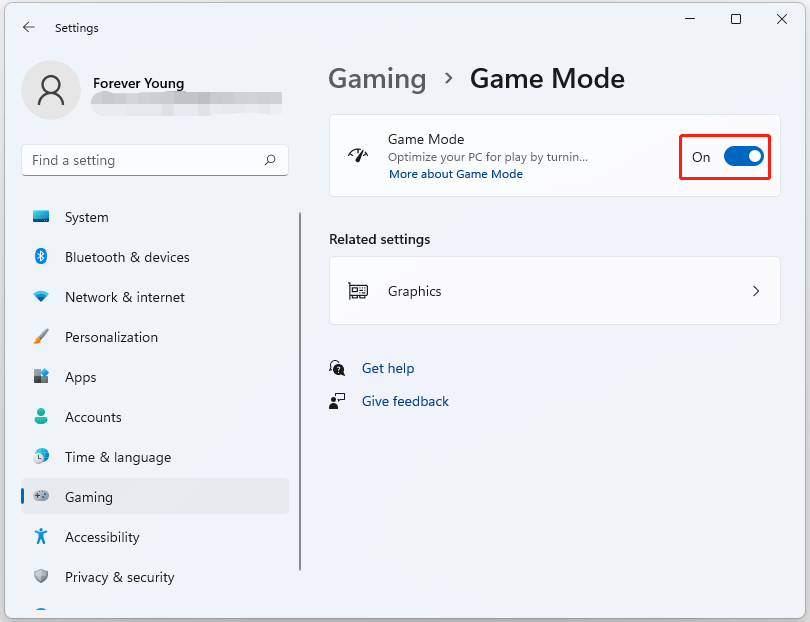Click the Get help option
810x622 pixels.
pos(388,368)
